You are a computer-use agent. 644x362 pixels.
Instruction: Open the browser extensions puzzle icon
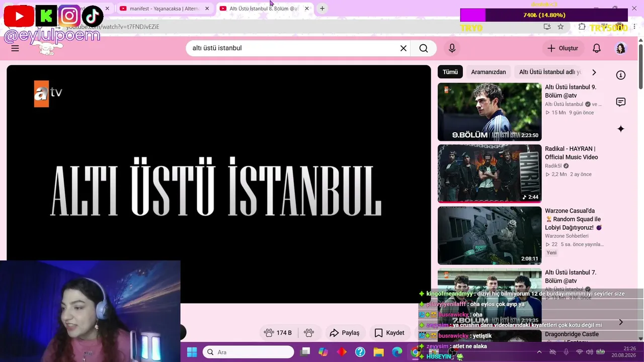(582, 27)
